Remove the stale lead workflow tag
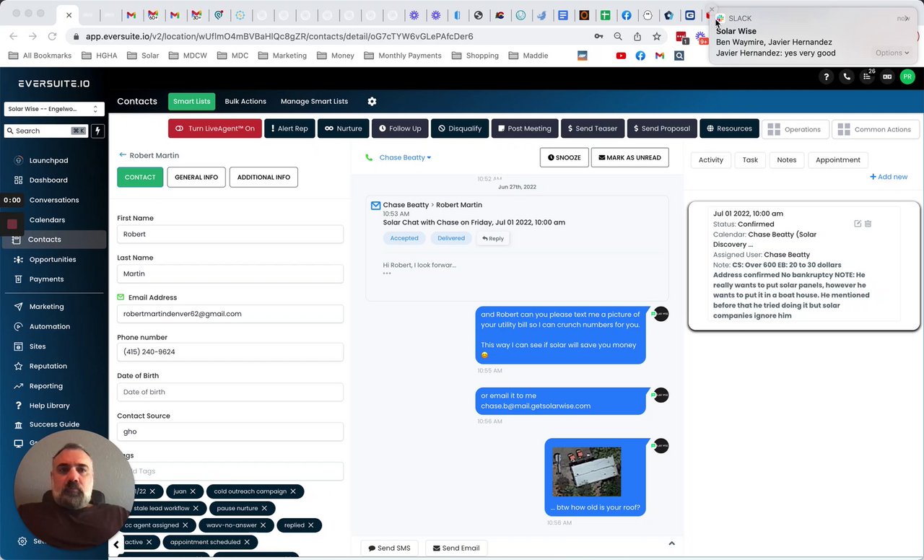The height and width of the screenshot is (560, 924). click(196, 508)
